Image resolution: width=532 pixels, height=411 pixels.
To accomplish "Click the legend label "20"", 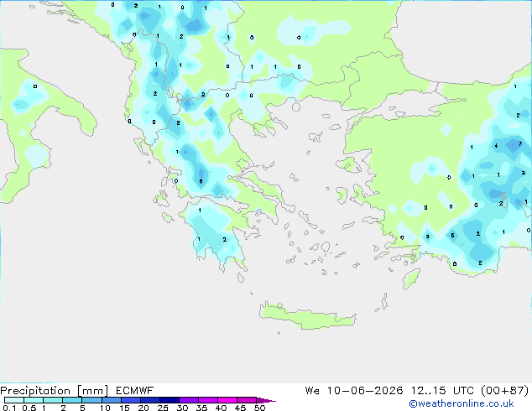I will (143, 408).
